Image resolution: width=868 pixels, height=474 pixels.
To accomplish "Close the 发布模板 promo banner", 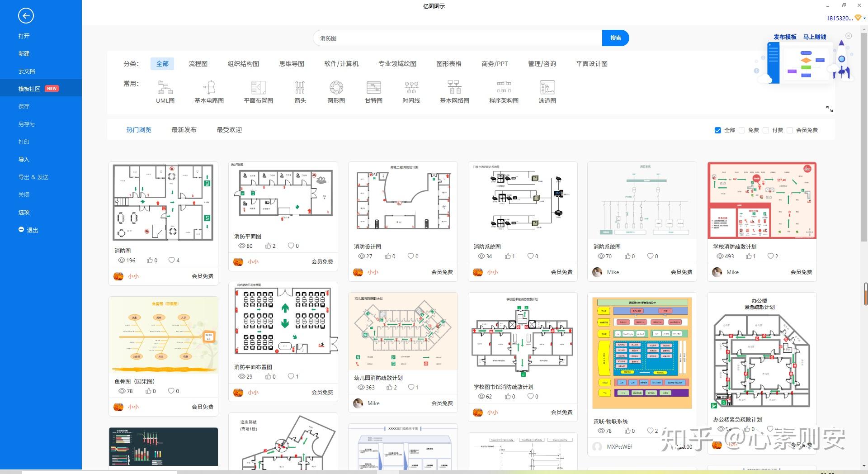I will click(x=849, y=36).
